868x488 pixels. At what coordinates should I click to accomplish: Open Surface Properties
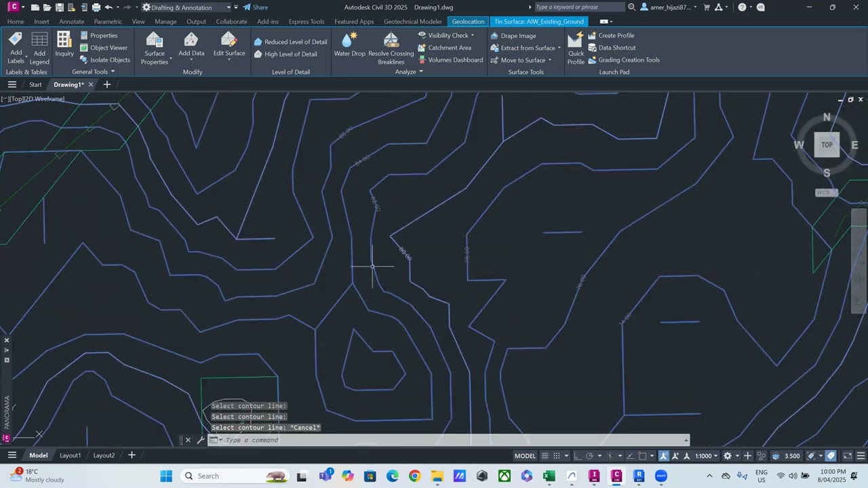[x=155, y=48]
